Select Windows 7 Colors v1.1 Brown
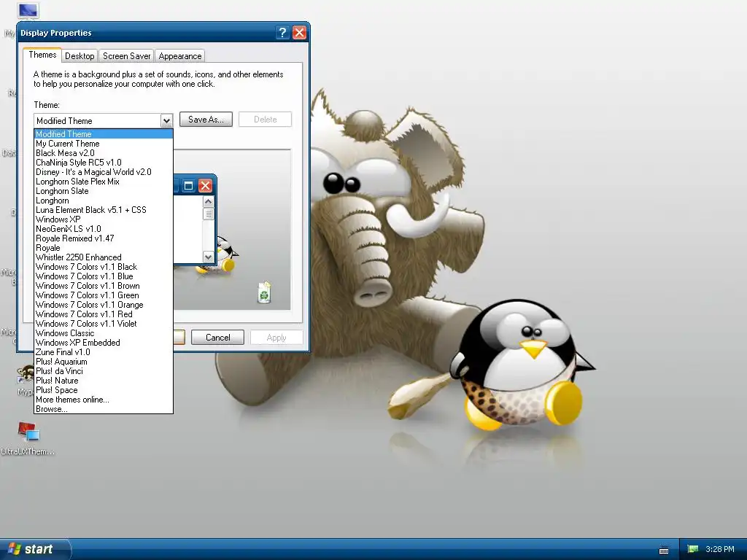This screenshot has height=560, width=747. tap(104, 286)
